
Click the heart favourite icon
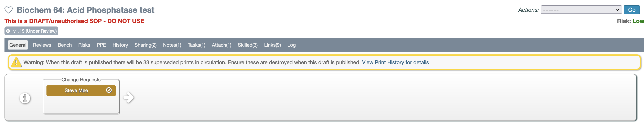(9, 10)
